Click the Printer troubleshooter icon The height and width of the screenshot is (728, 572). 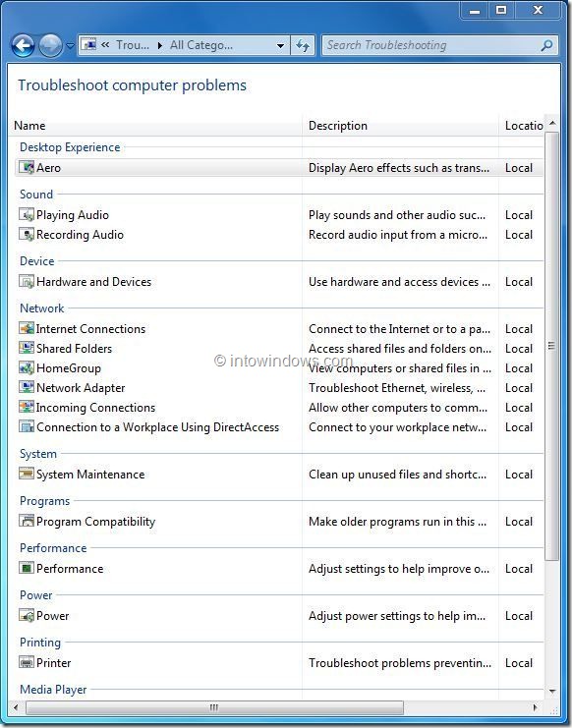pos(27,662)
